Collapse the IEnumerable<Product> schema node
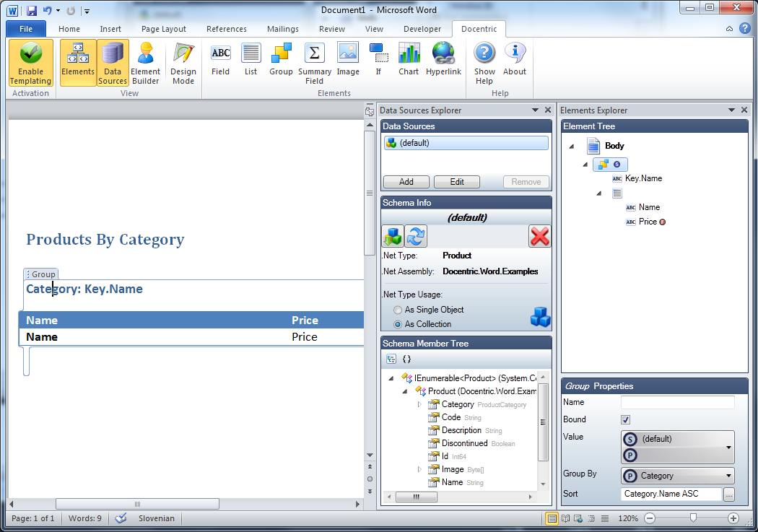The image size is (758, 532). 391,378
